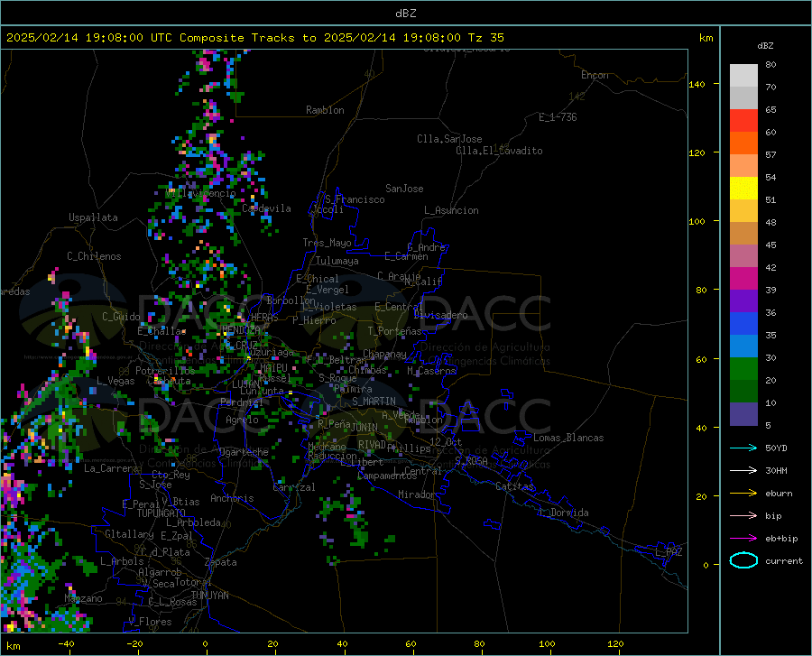Screen dimensions: 812x656
Task: Click the 'Lomas_Blancas' map label
Action: [568, 438]
